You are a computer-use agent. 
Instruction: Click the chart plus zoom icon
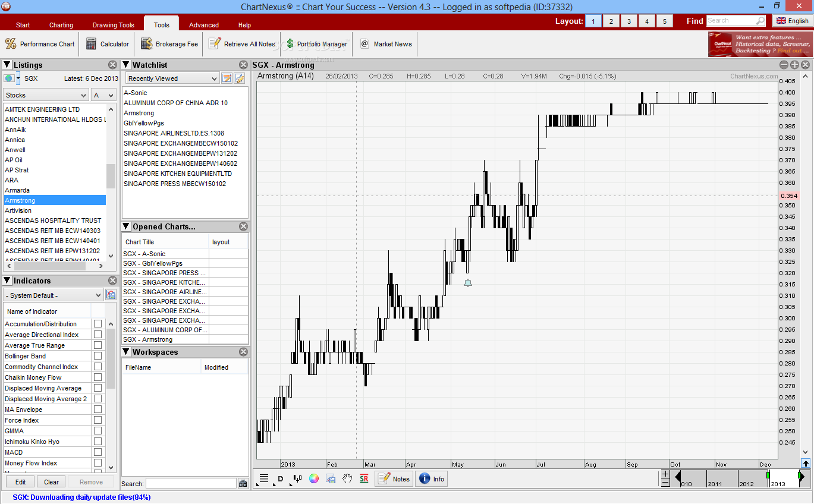tap(794, 65)
